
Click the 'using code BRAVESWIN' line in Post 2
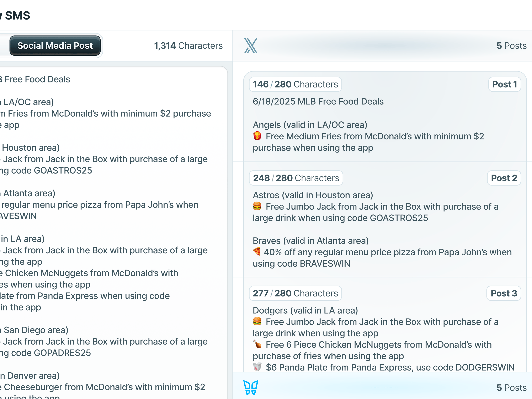(x=301, y=264)
